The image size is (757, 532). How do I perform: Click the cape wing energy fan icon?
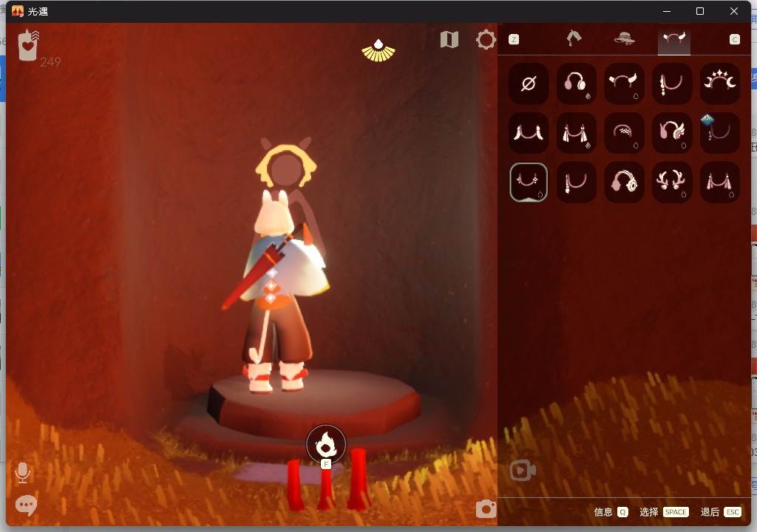click(x=378, y=51)
